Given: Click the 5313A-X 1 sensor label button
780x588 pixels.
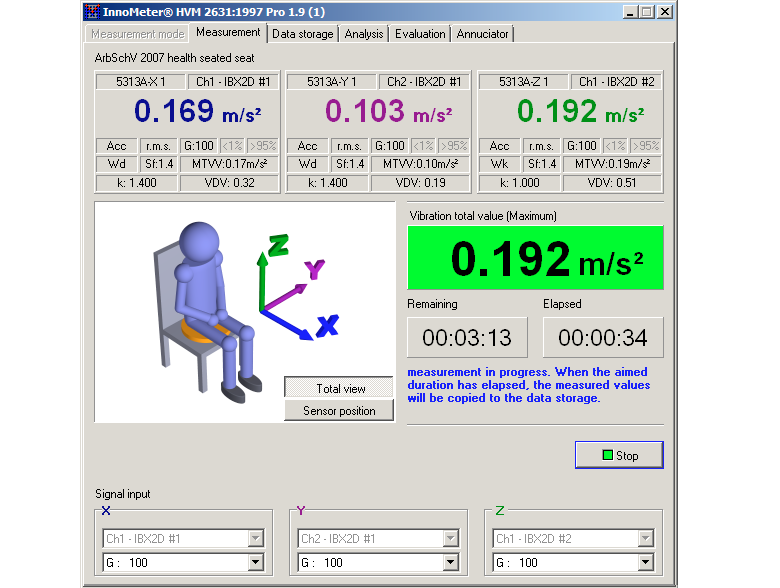Looking at the screenshot, I should point(137,82).
